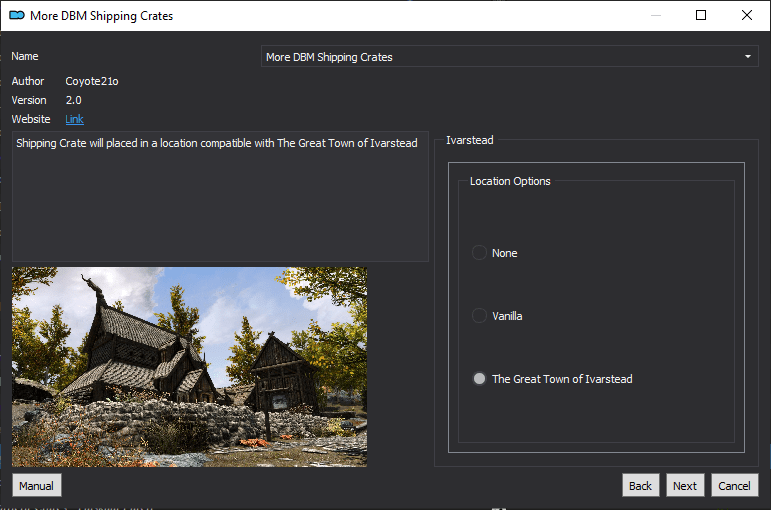Click the Manual button

(x=36, y=485)
